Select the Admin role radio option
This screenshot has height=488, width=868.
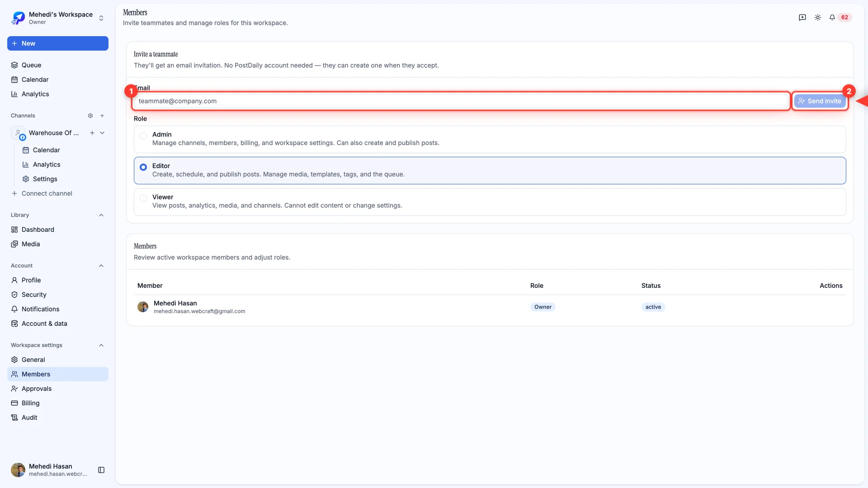(x=143, y=135)
